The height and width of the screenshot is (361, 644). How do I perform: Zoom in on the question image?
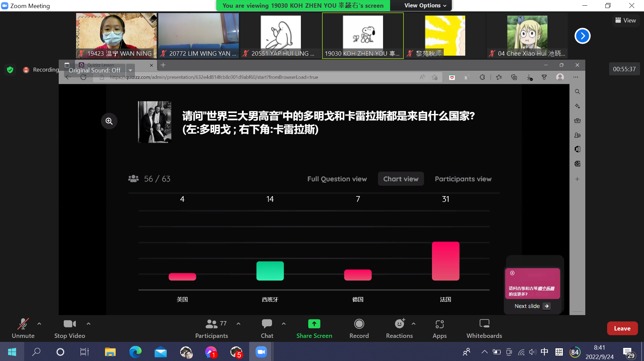109,121
